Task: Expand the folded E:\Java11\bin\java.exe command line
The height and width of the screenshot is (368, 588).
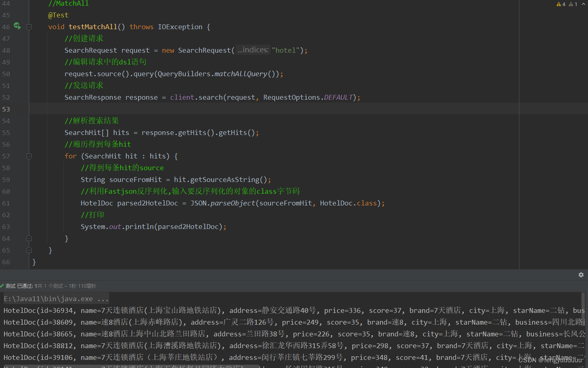Action: 56,299
